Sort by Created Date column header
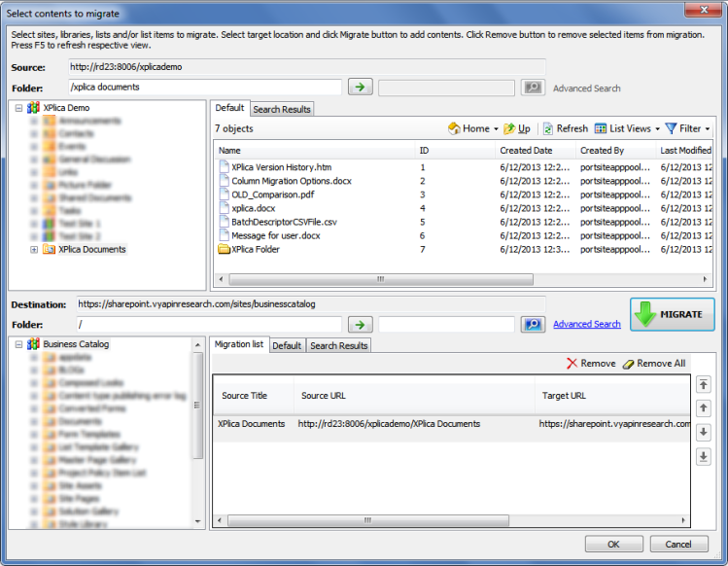The height and width of the screenshot is (566, 728). [x=536, y=151]
